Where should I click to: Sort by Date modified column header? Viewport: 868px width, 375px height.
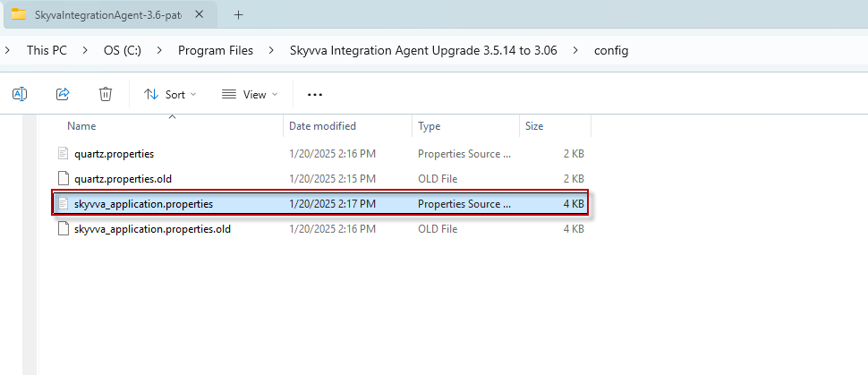click(x=322, y=126)
